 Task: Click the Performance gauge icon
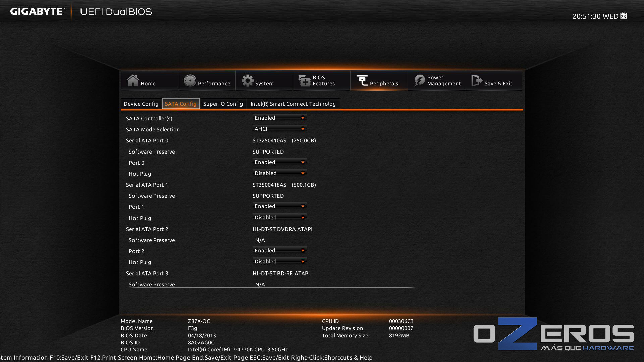(x=190, y=80)
